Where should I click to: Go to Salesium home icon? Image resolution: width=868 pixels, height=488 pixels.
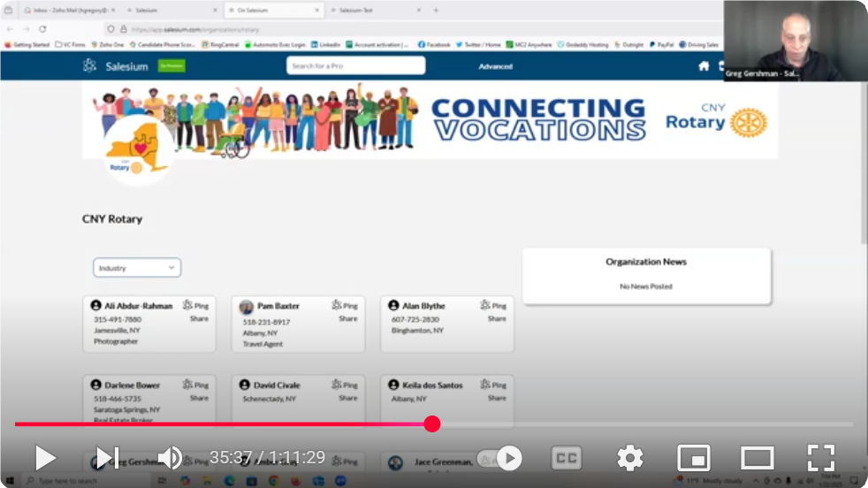(x=704, y=66)
